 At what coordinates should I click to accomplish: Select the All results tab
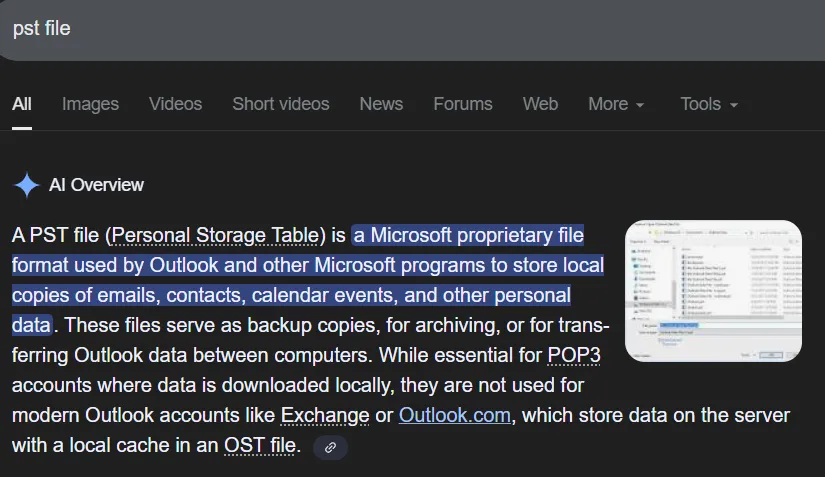[x=22, y=104]
